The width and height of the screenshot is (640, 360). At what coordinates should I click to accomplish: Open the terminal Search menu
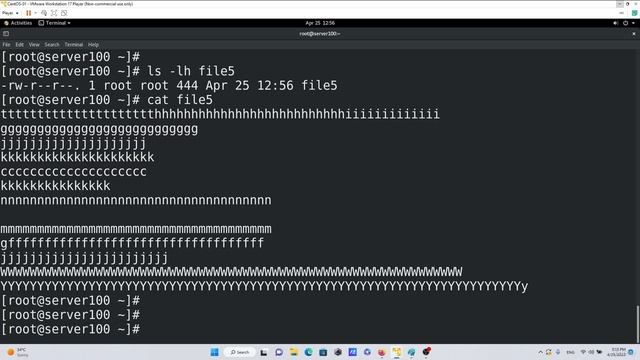pos(52,44)
